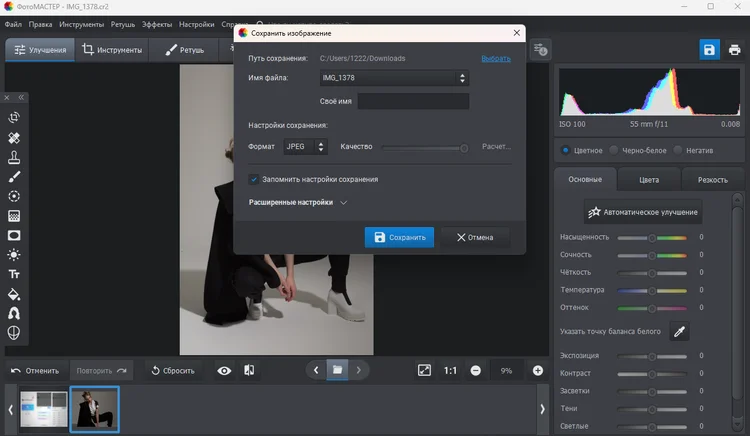Toggle the eye preview original icon
This screenshot has width=750, height=436.
[224, 370]
